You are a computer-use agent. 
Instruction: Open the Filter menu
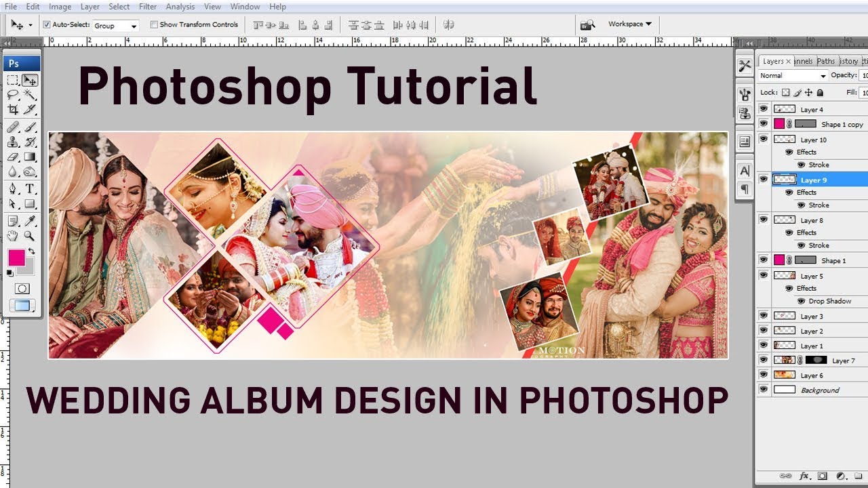pyautogui.click(x=147, y=7)
